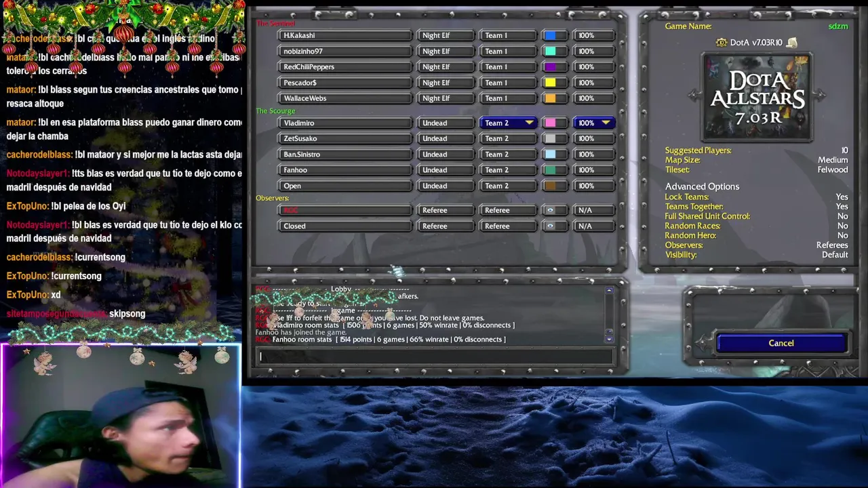Viewport: 868px width, 488px height.
Task: Click Vladimiro's pink color swatch
Action: 550,123
